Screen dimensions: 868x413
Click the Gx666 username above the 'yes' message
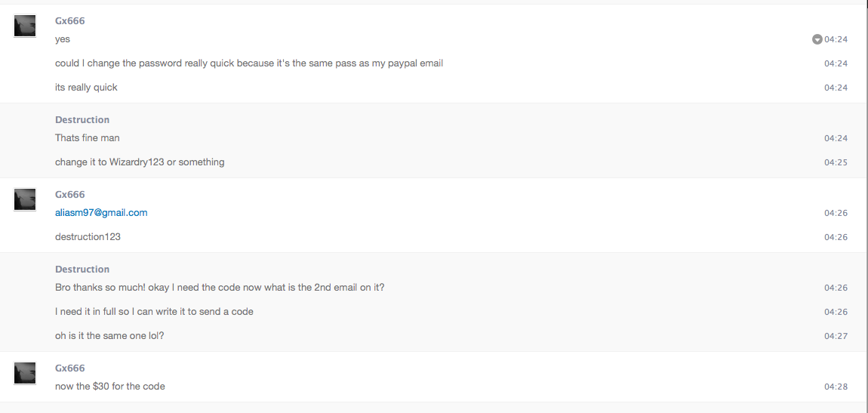tap(69, 21)
